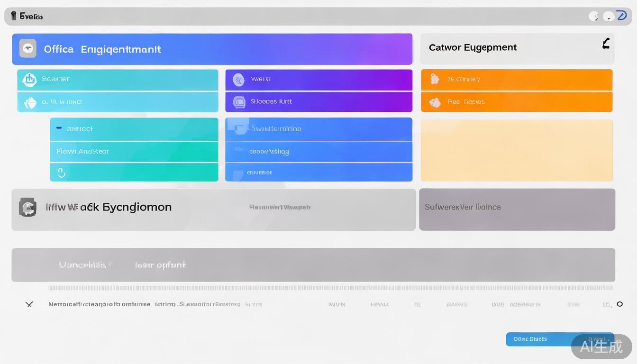Click the icon in the second orange row
Image resolution: width=637 pixels, height=364 pixels.
[435, 102]
